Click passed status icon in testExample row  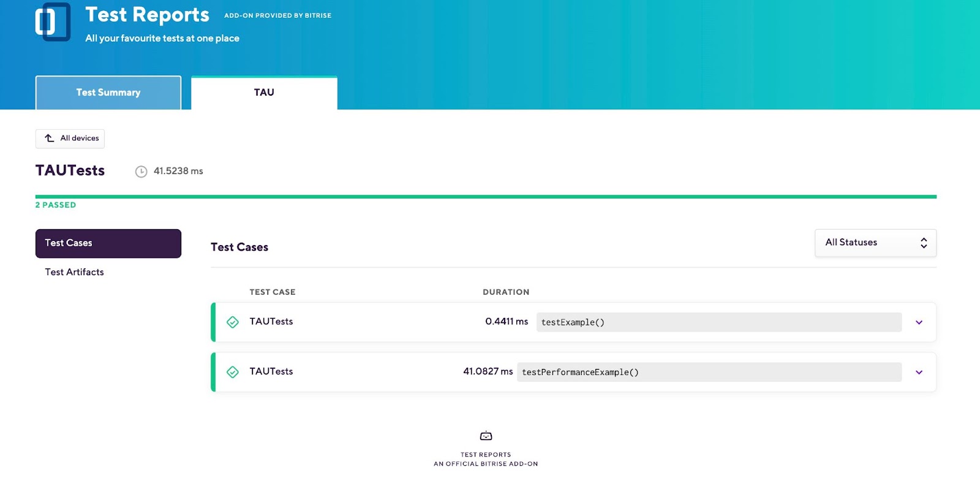click(233, 322)
